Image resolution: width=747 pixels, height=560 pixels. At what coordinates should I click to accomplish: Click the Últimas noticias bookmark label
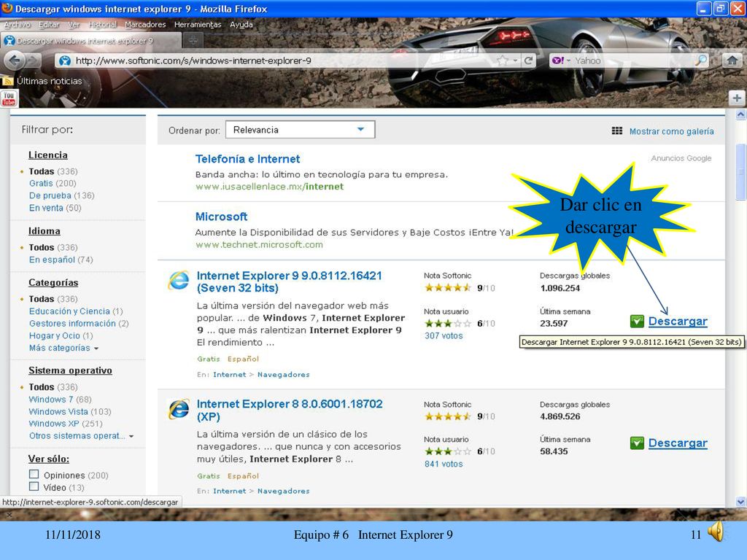pyautogui.click(x=49, y=81)
